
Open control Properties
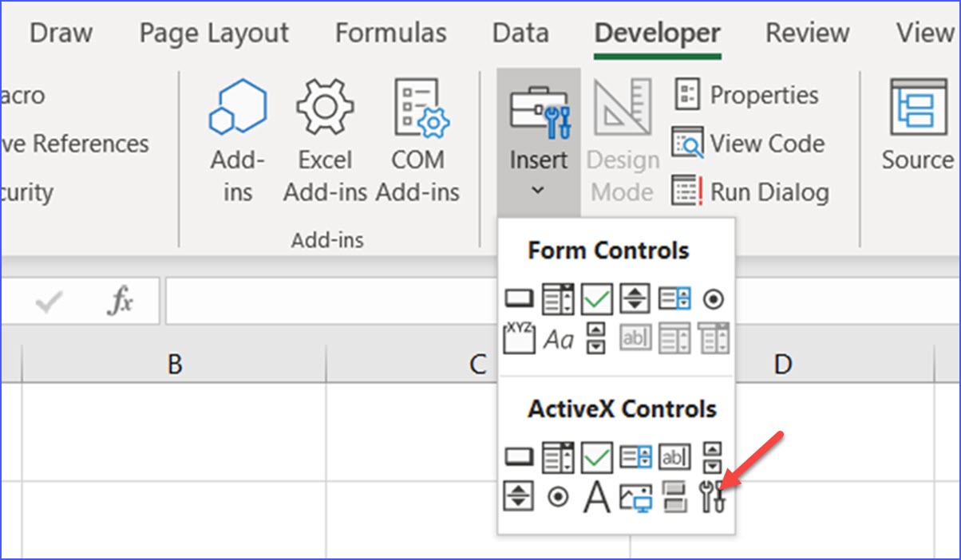click(x=746, y=95)
